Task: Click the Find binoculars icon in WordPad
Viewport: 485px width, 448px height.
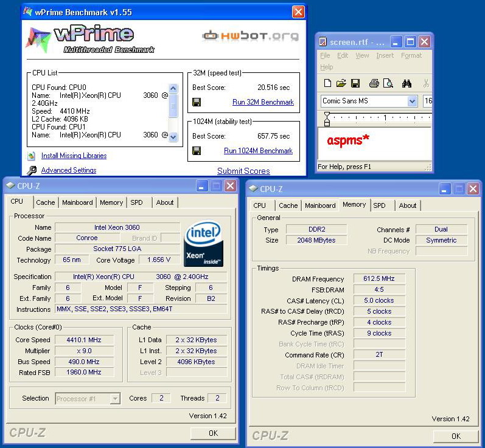Action: [406, 83]
